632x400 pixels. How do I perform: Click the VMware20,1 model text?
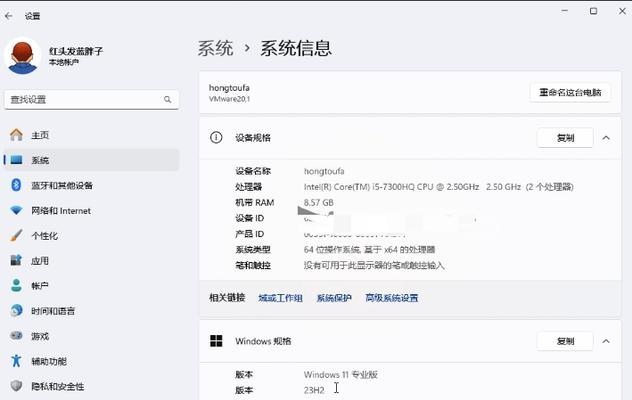tap(229, 99)
